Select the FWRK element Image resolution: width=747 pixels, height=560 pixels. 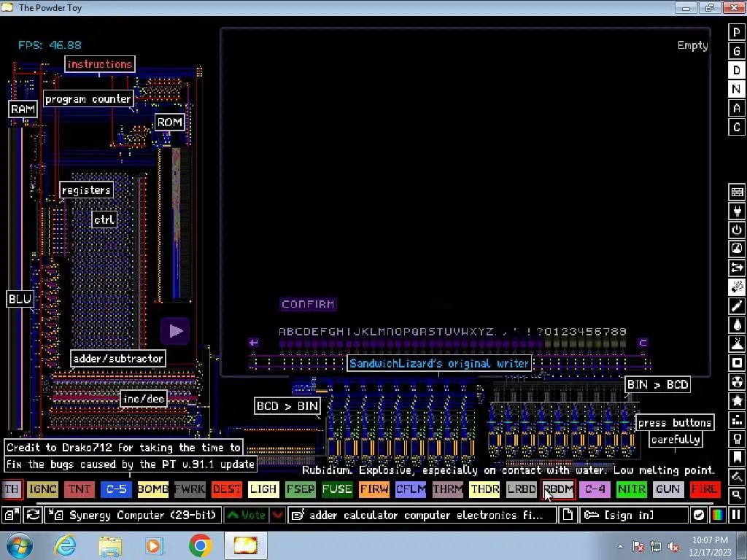point(190,489)
